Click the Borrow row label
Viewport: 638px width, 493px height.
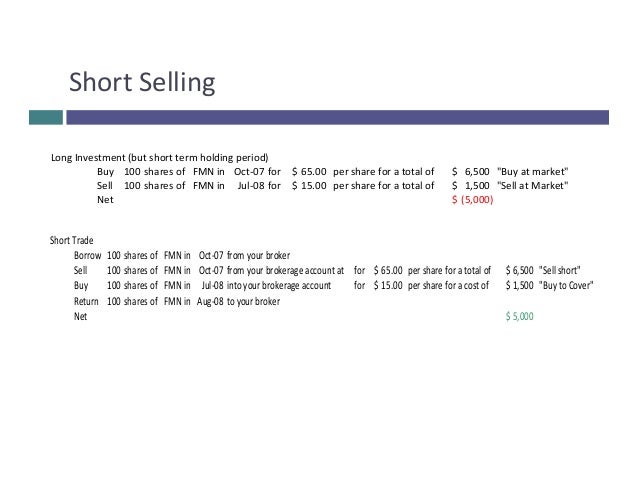pyautogui.click(x=87, y=255)
